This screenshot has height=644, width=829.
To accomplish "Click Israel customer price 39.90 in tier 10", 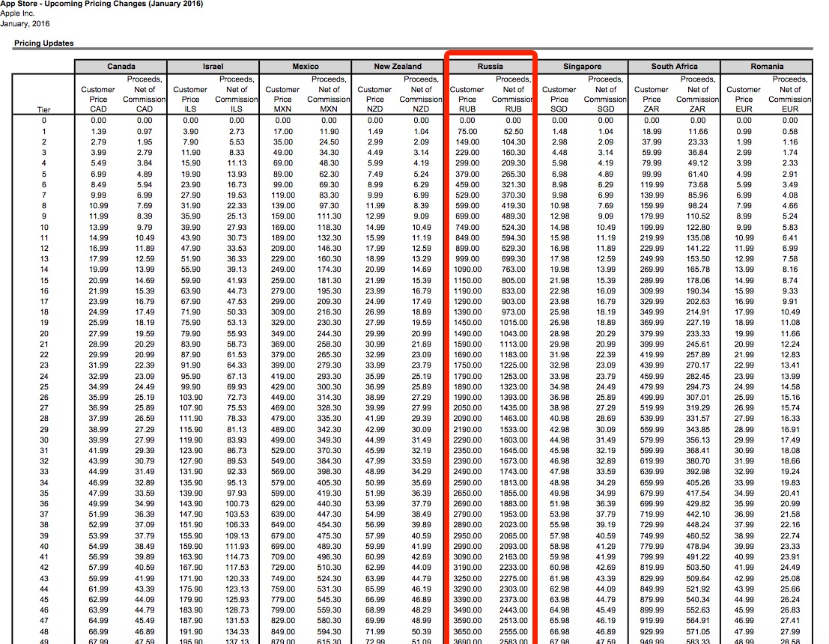I will coord(190,228).
